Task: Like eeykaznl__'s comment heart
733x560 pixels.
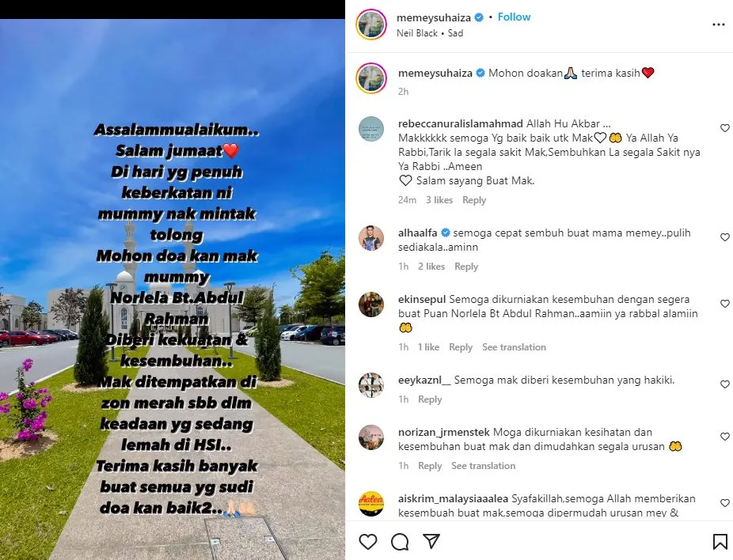Action: tap(724, 384)
